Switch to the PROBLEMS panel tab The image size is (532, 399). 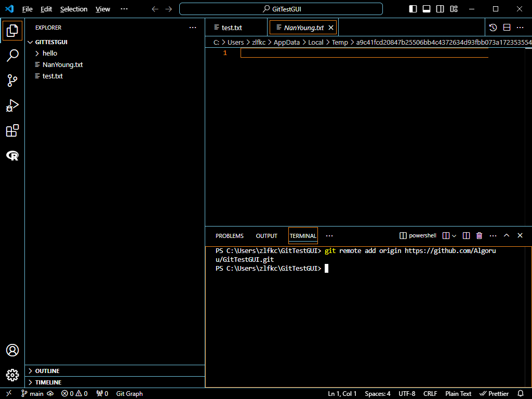(229, 236)
